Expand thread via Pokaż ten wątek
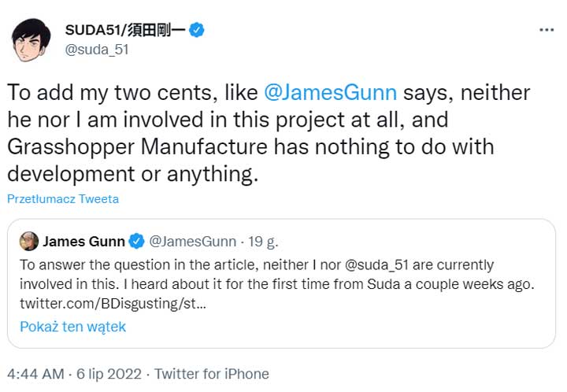Screen dimensions: 567x392 (72, 327)
